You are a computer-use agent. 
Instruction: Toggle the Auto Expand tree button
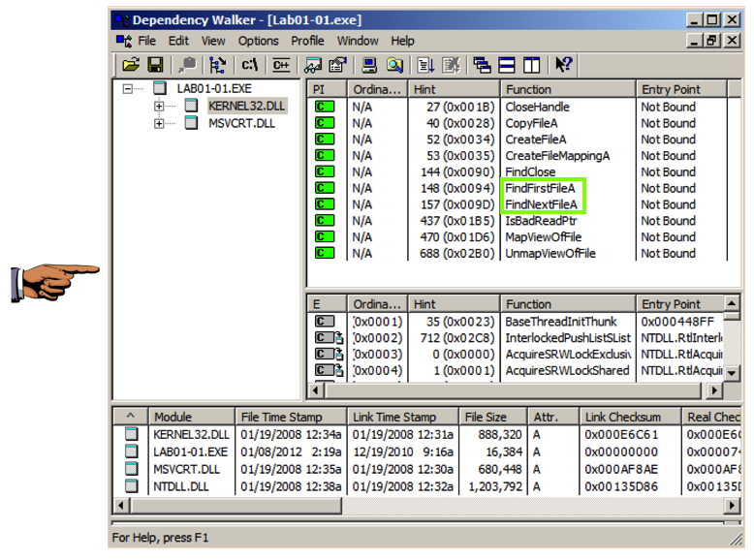click(217, 65)
